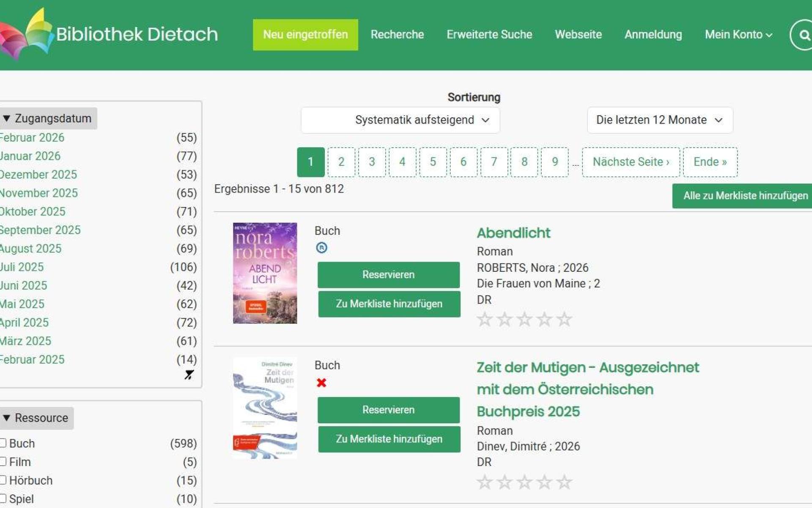Image resolution: width=812 pixels, height=508 pixels.
Task: Tick the Film resource checkbox
Action: click(3, 461)
